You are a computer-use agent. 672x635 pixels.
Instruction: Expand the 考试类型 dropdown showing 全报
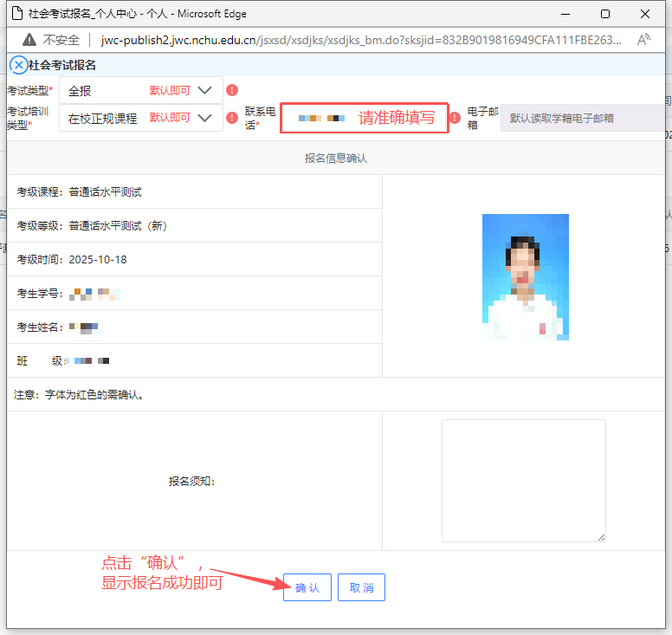click(x=141, y=90)
